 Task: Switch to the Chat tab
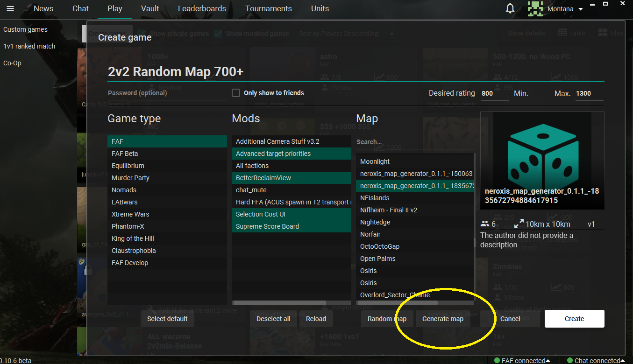(x=80, y=8)
